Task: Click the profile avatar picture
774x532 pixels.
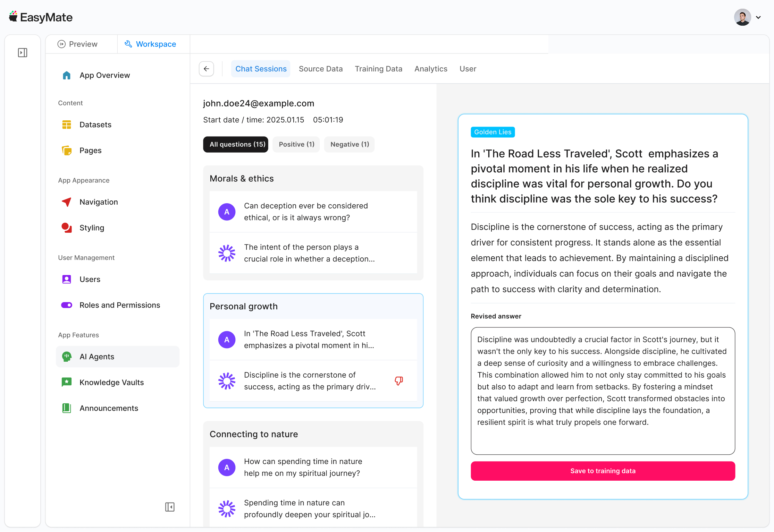Action: click(742, 17)
